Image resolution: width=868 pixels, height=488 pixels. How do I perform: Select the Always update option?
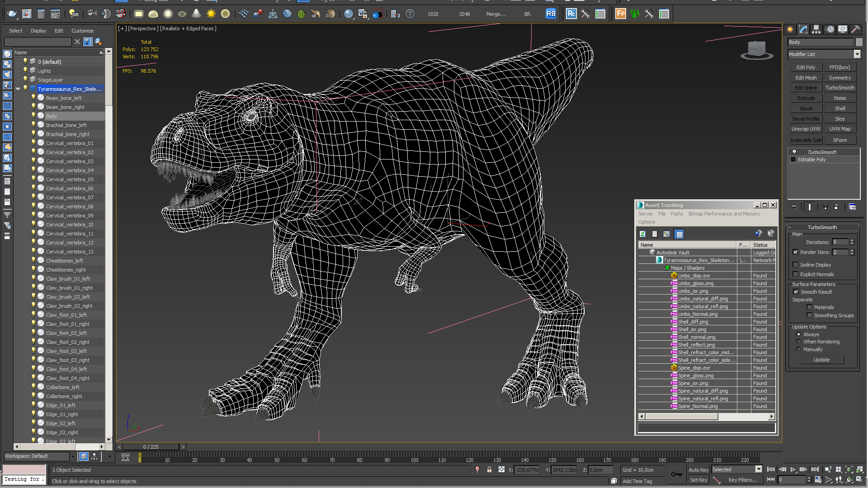click(x=798, y=334)
